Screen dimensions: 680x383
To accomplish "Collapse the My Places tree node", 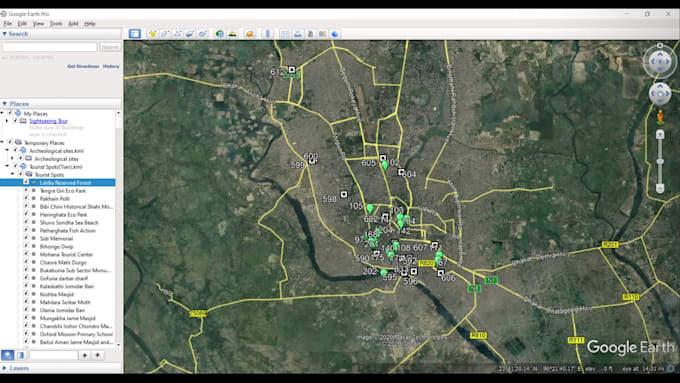I will point(2,113).
